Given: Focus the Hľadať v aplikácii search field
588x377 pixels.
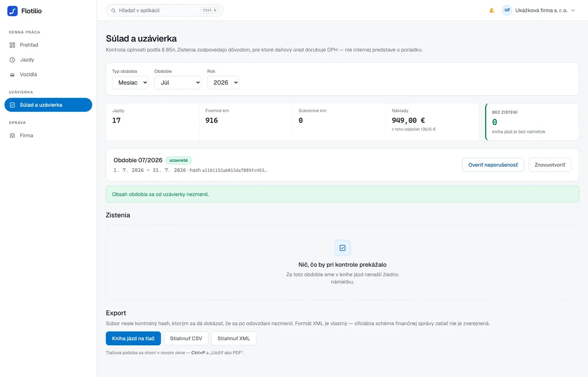Looking at the screenshot, I should click(164, 10).
